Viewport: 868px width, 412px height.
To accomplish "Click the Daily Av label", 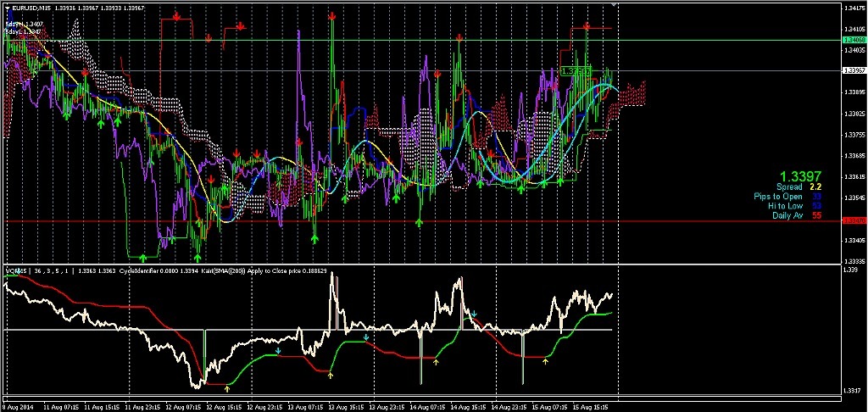I will click(x=787, y=215).
